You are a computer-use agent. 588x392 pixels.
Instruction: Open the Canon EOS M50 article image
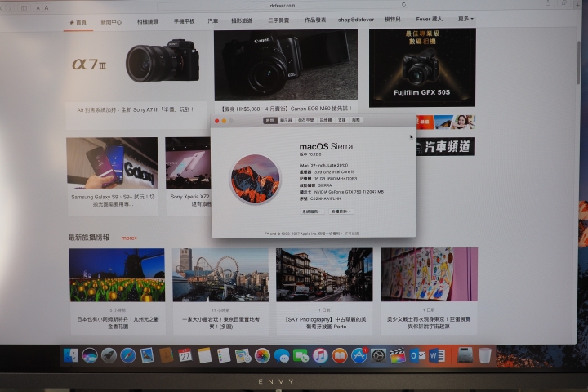[286, 65]
